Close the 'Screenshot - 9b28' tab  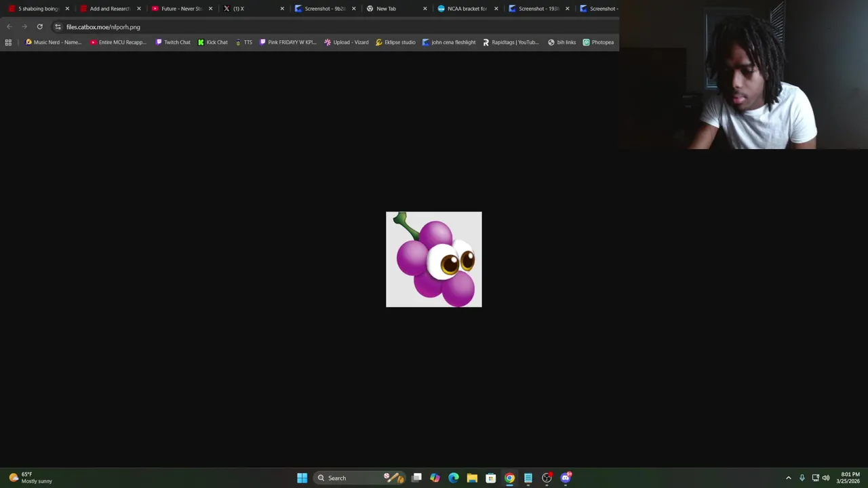(353, 9)
